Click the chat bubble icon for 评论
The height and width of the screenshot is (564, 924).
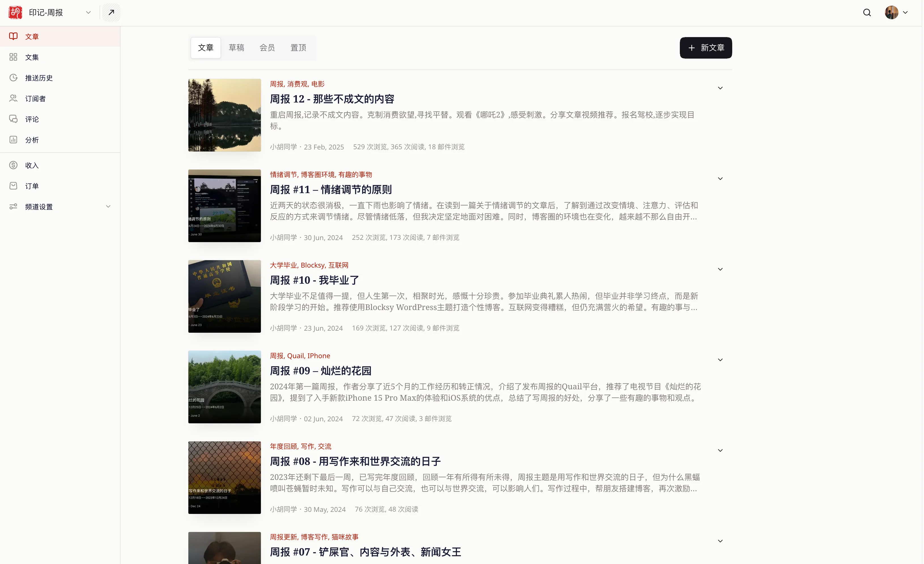[x=14, y=119]
